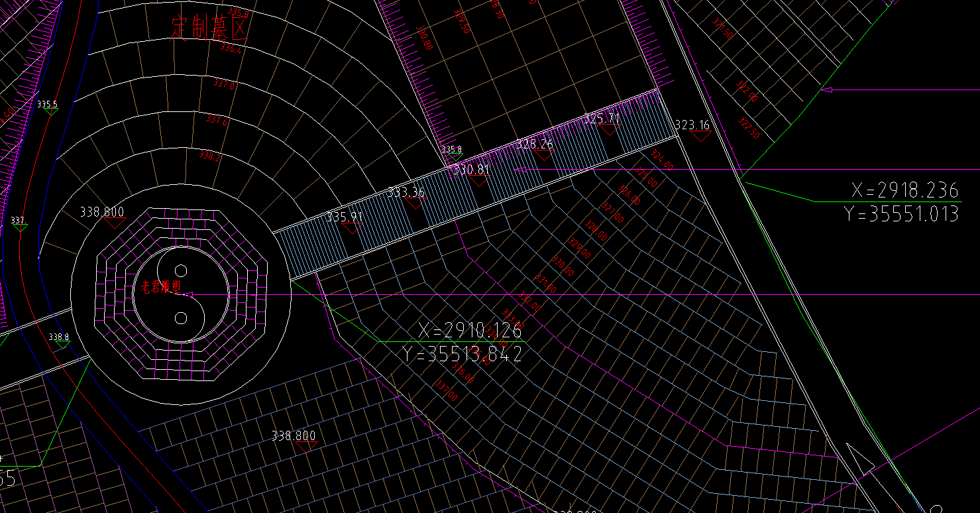
Task: Select stair elevation label 333.36
Action: click(406, 193)
